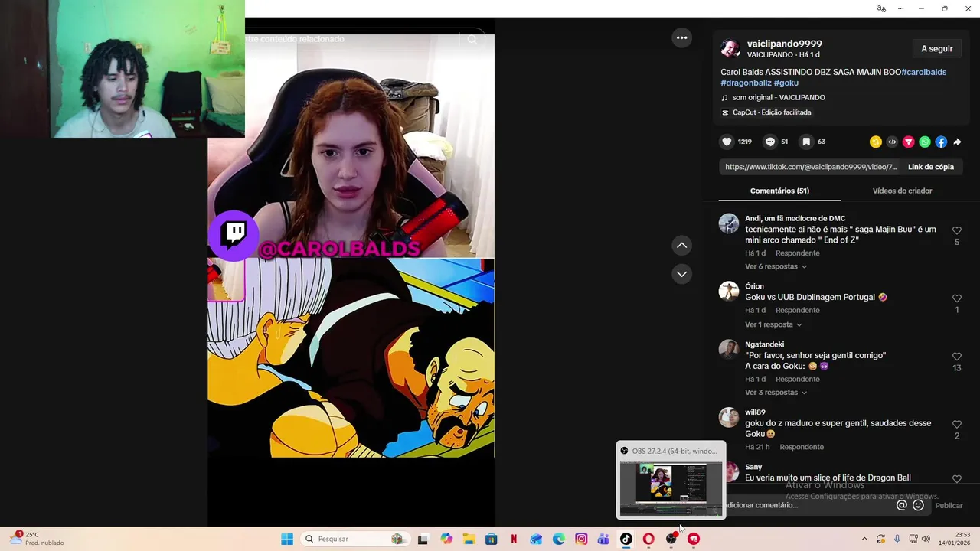Click the video URL field
The height and width of the screenshot is (551, 980).
810,167
